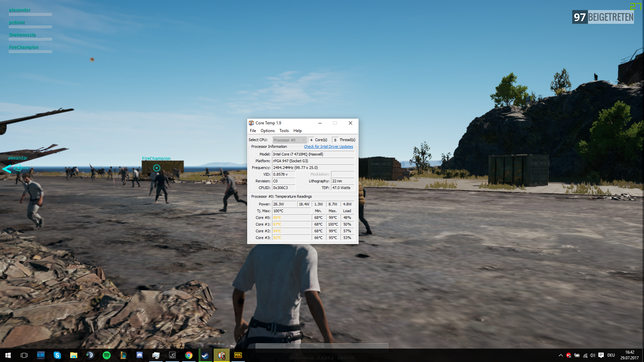The image size is (644, 362).
Task: Expand hidden system tray icons chevron
Action: click(560, 355)
